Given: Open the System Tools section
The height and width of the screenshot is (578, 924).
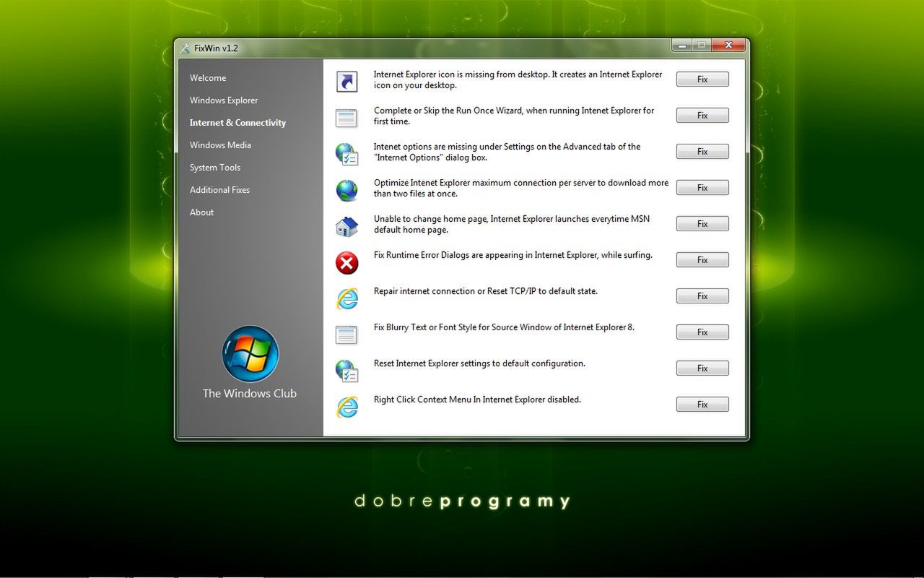Looking at the screenshot, I should 215,168.
